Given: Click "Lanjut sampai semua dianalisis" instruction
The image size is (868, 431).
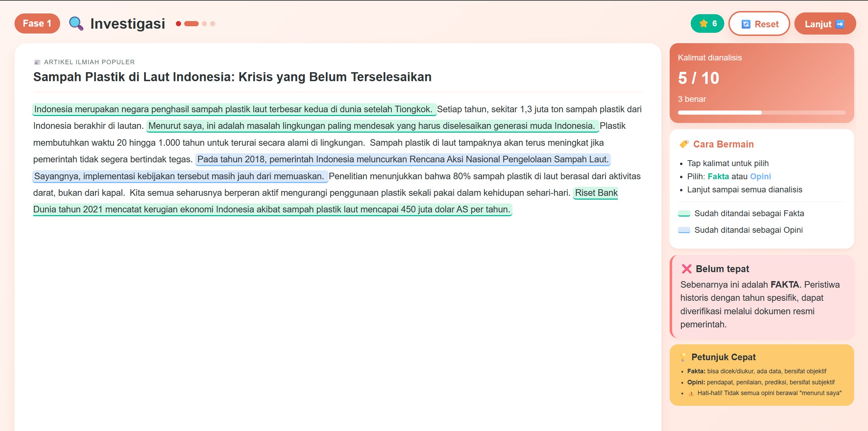Looking at the screenshot, I should point(745,190).
